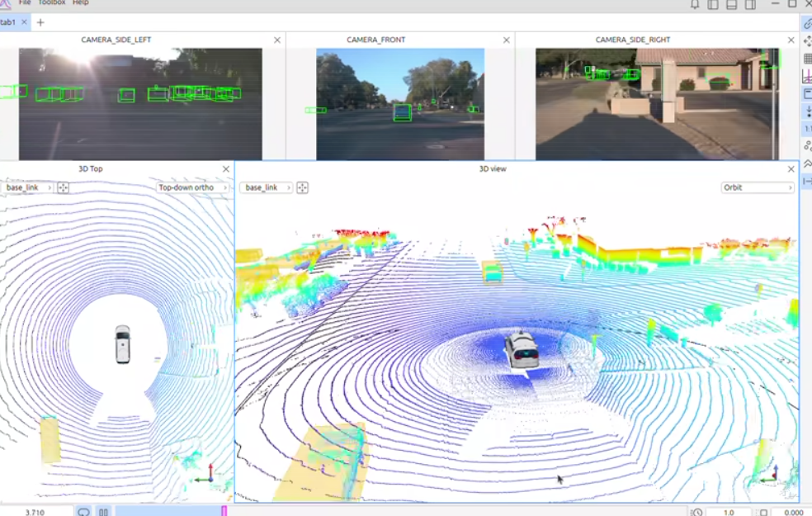Click the square icon beside 0.000
The image size is (812, 516).
(x=763, y=512)
